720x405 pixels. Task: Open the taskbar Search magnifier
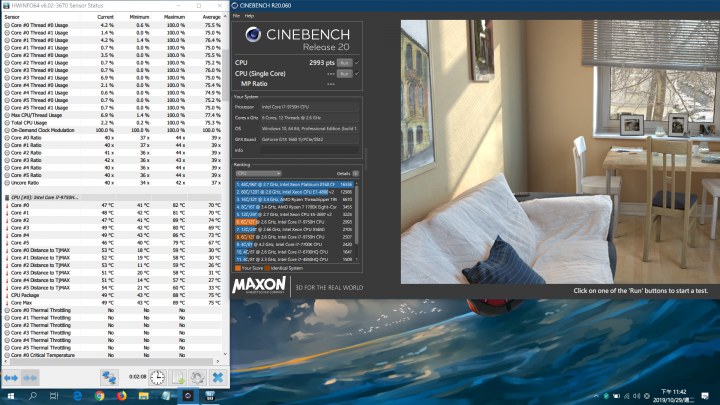click(x=33, y=396)
